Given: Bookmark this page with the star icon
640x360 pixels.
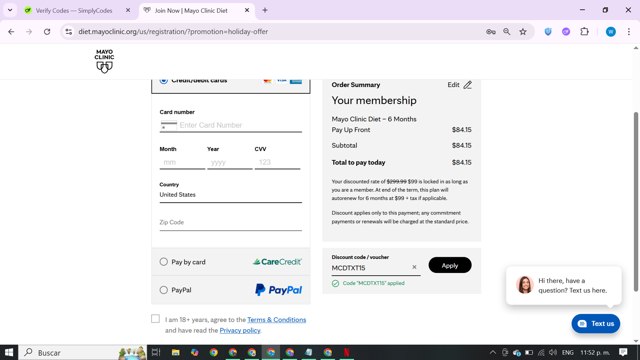Looking at the screenshot, I should click(523, 31).
